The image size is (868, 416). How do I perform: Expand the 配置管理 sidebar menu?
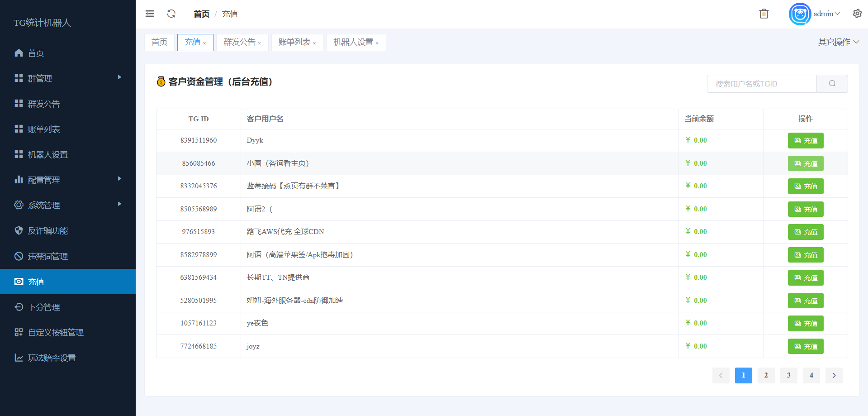tap(68, 180)
